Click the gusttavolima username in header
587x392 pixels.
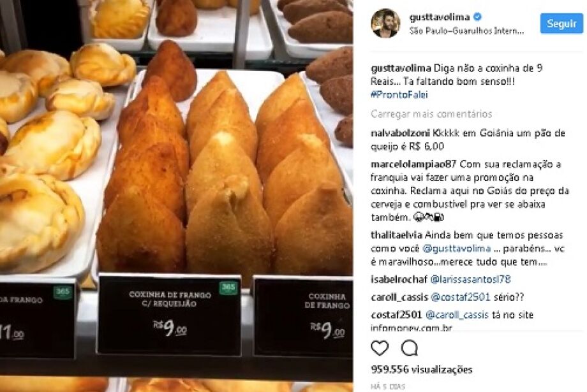coord(440,17)
